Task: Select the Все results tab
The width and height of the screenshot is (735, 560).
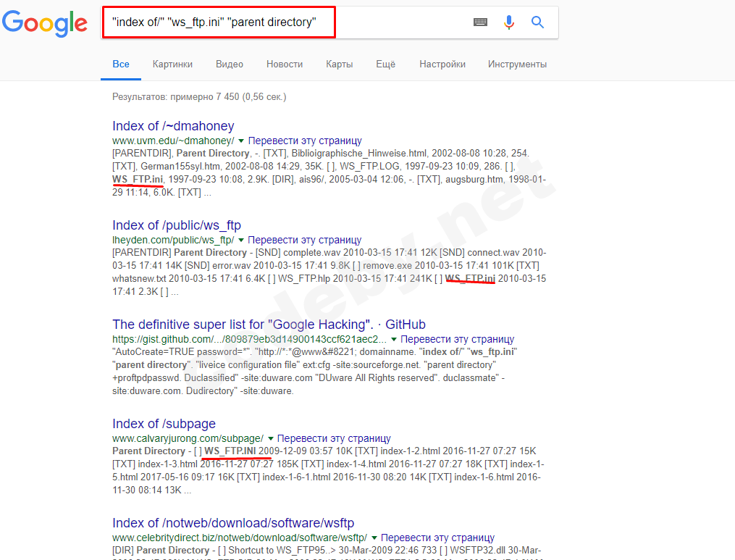Action: tap(121, 64)
